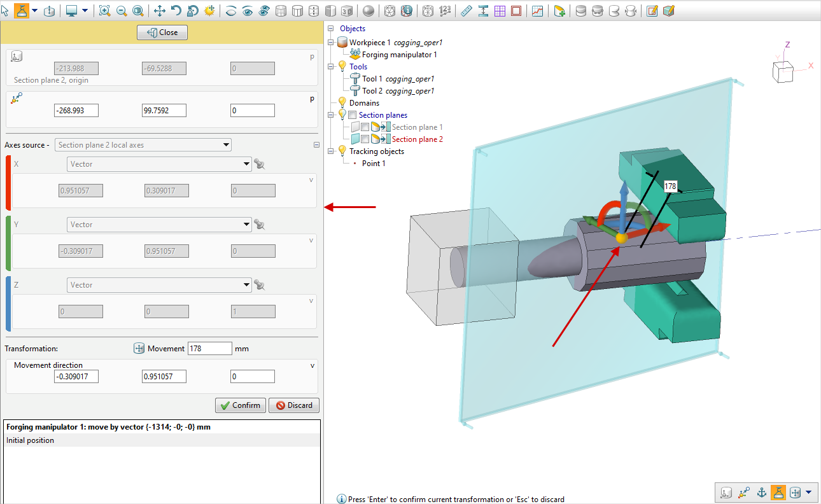The image size is (821, 504).
Task: Click the anchor icon in bottom-right toolbar
Action: click(761, 492)
